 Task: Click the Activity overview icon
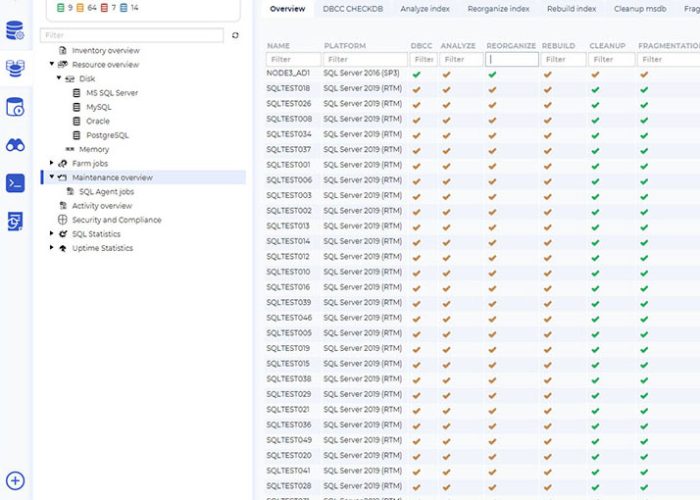[63, 206]
